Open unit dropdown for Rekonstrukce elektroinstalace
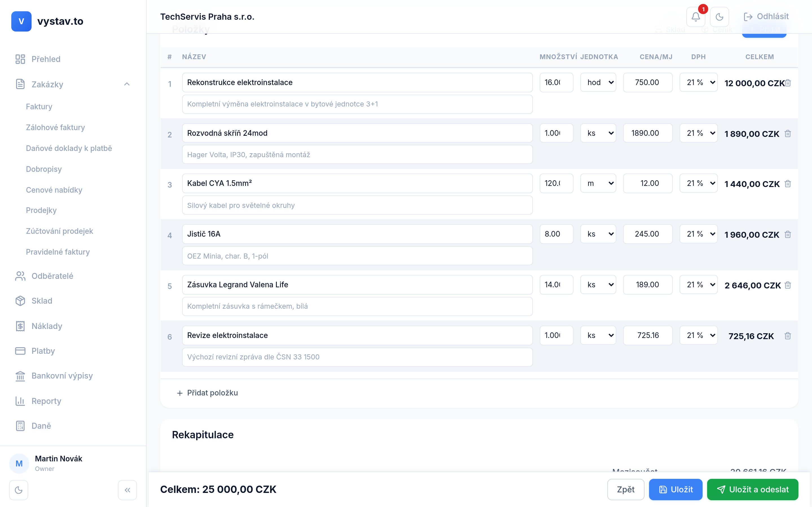The width and height of the screenshot is (812, 507). tap(598, 83)
